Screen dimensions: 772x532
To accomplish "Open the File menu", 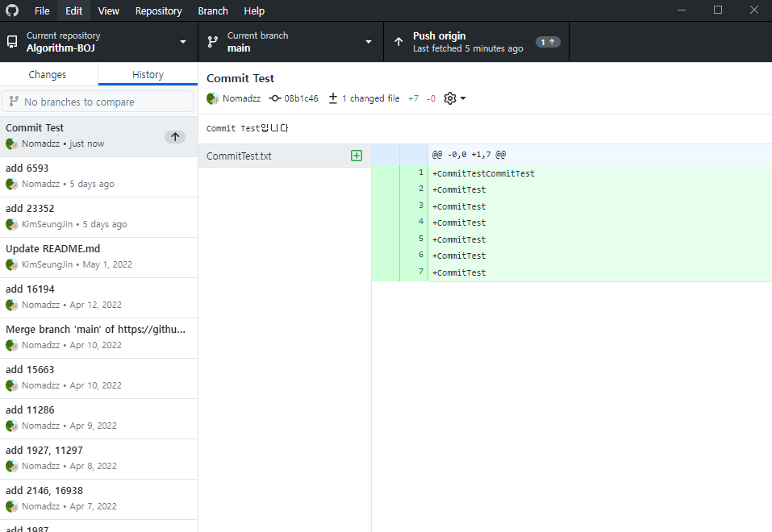I will 42,10.
